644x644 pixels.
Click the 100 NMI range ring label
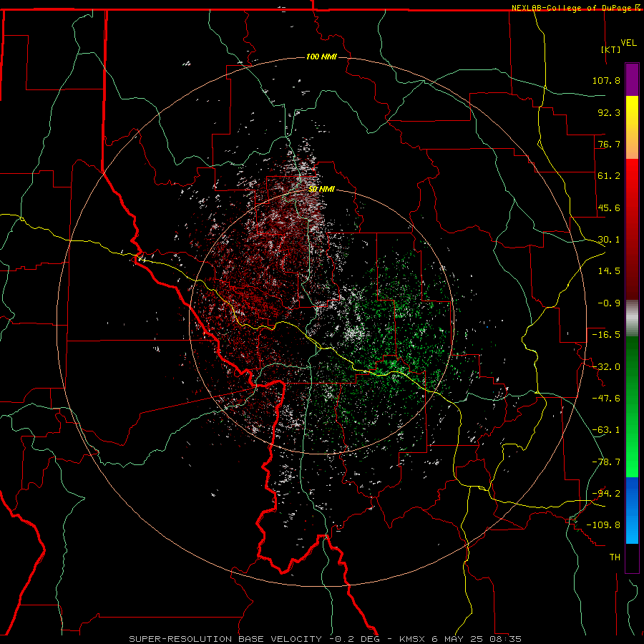pos(321,57)
